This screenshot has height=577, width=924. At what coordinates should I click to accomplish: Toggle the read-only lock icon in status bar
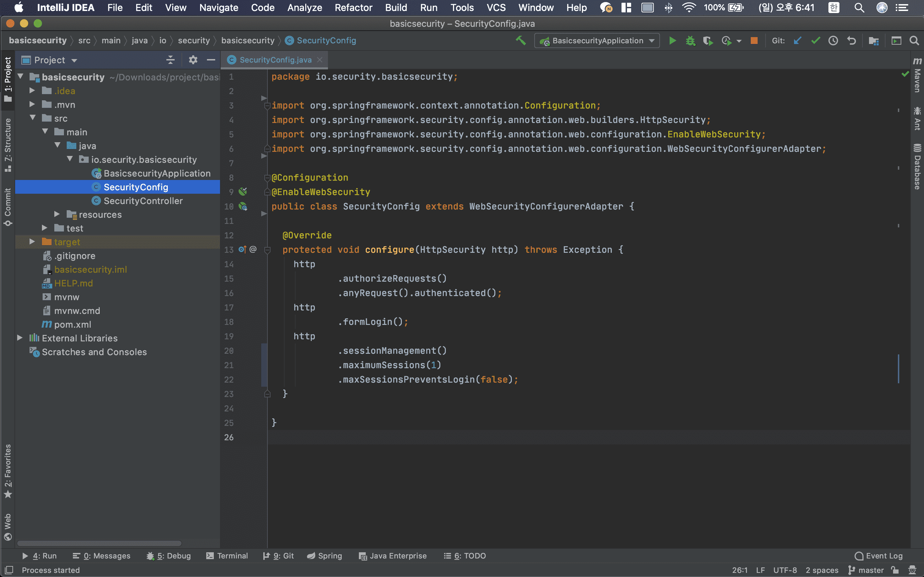tap(894, 570)
